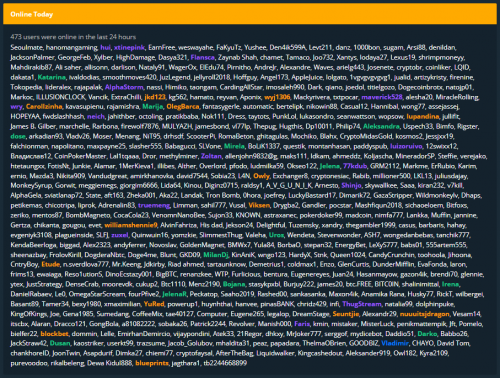
Task: Open OlegBarca's profile link
Action: click(183, 107)
